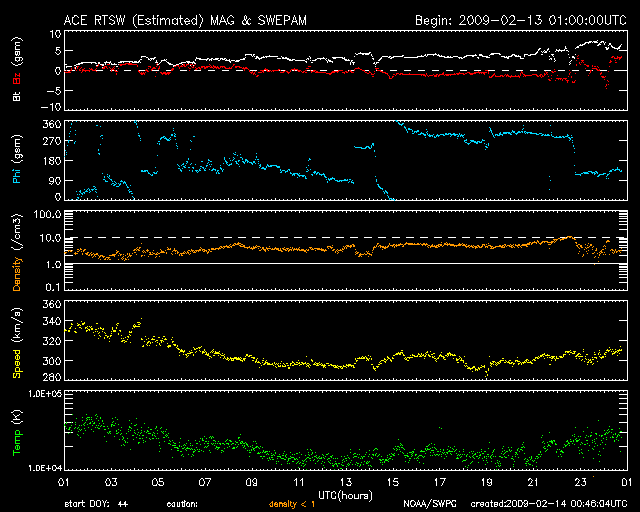
Task: Click the hour '07' x-axis label
Action: 205,483
